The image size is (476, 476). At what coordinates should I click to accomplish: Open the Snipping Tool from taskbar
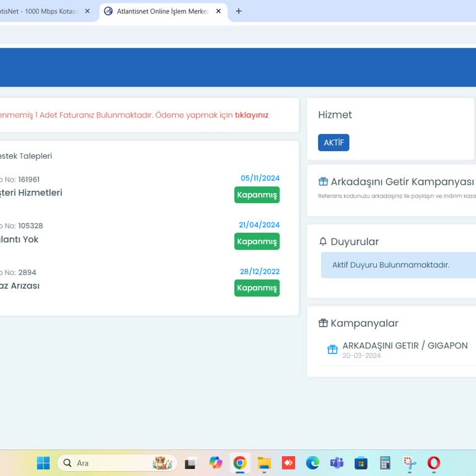[410, 463]
